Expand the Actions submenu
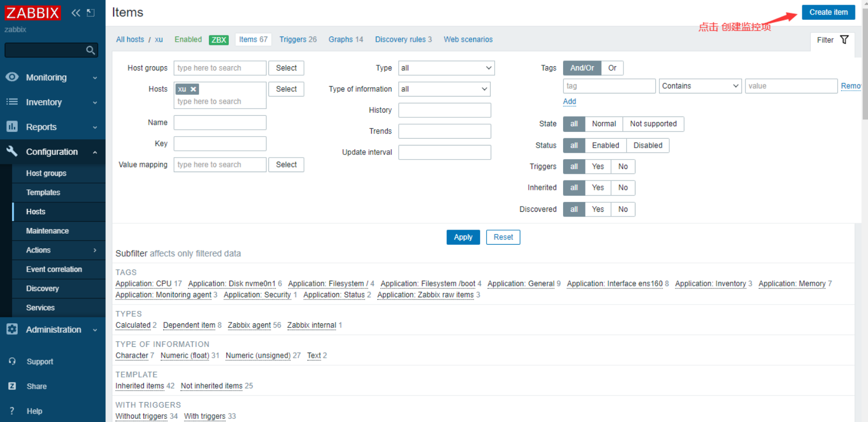This screenshot has height=422, width=868. point(95,250)
